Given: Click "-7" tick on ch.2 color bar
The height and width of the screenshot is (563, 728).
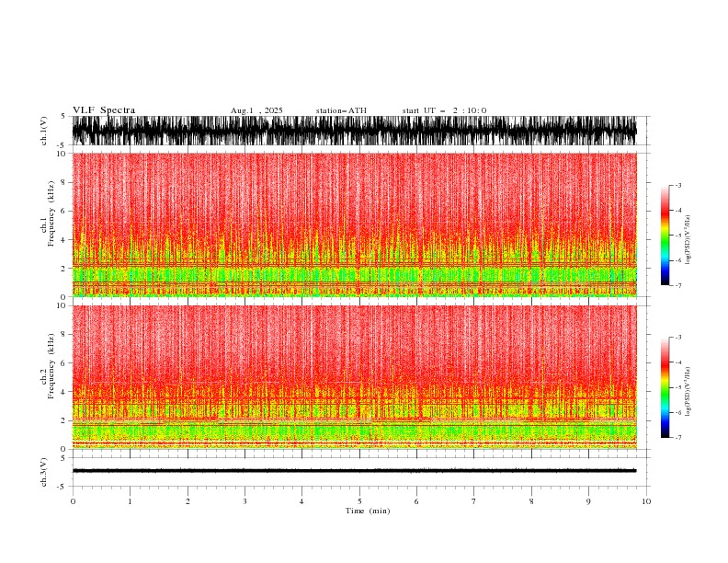Looking at the screenshot, I should [x=678, y=437].
